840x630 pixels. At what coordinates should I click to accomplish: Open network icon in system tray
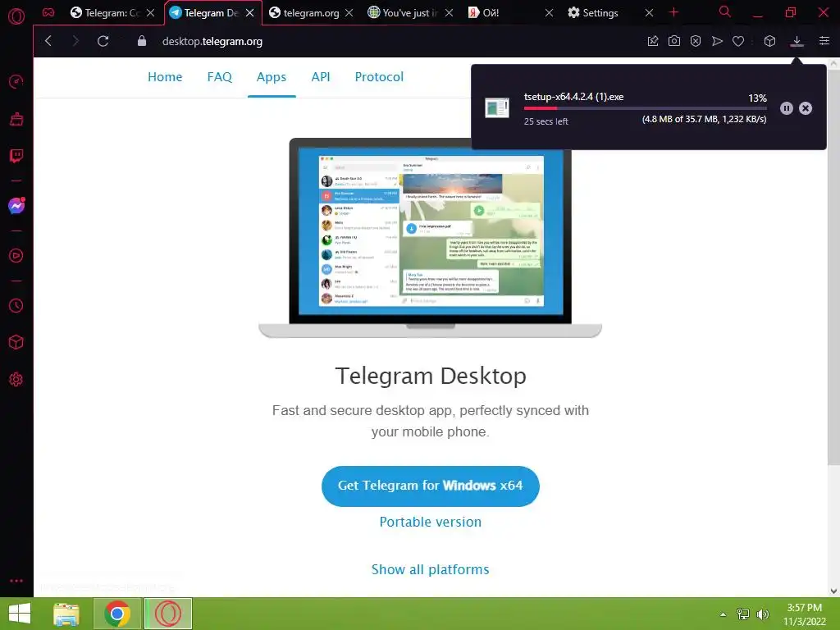[743, 614]
